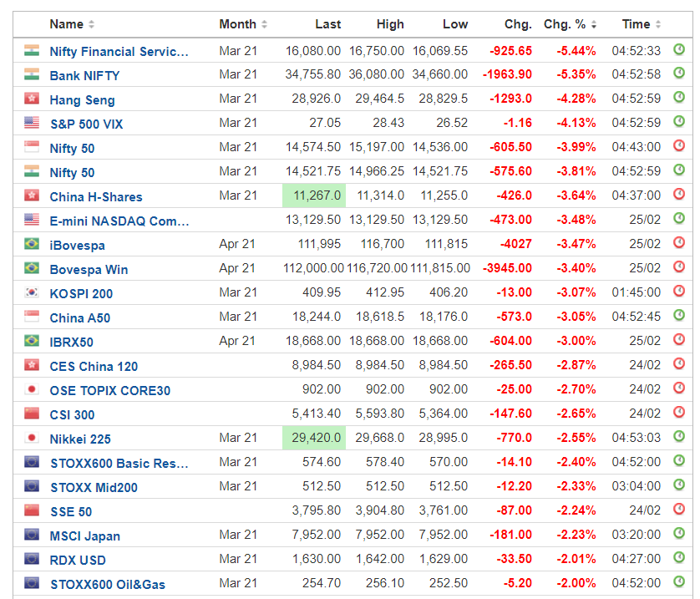The height and width of the screenshot is (599, 700).
Task: Click the clock icon in IBRX50 row
Action: (x=678, y=339)
